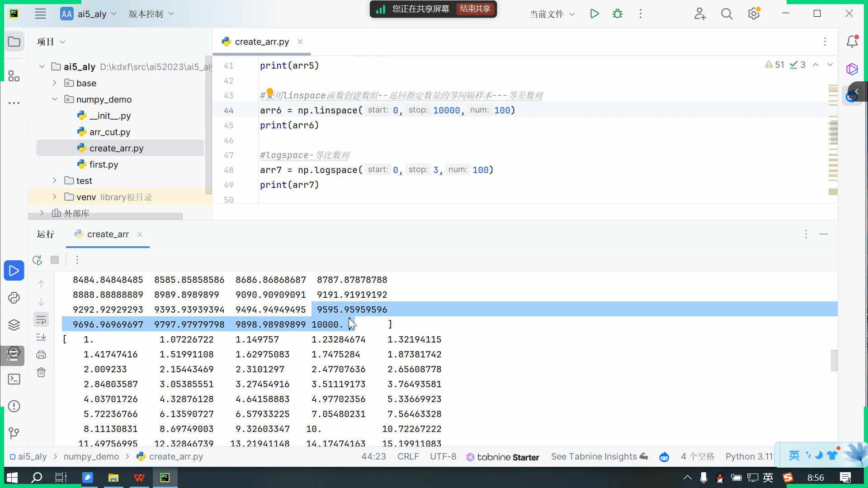Click the terminal scroll up arrow
Viewport: 868px width, 488px height.
point(41,285)
